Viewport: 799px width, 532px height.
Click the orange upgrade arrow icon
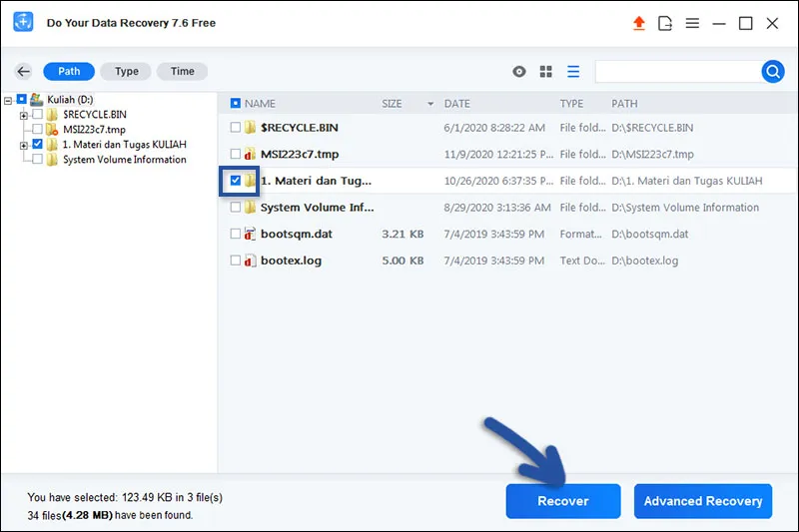(x=638, y=23)
